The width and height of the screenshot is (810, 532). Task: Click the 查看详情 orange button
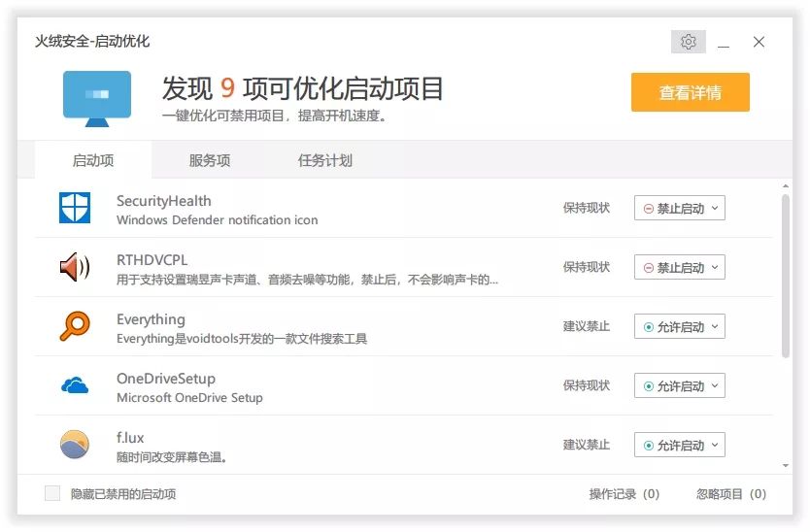pyautogui.click(x=691, y=92)
